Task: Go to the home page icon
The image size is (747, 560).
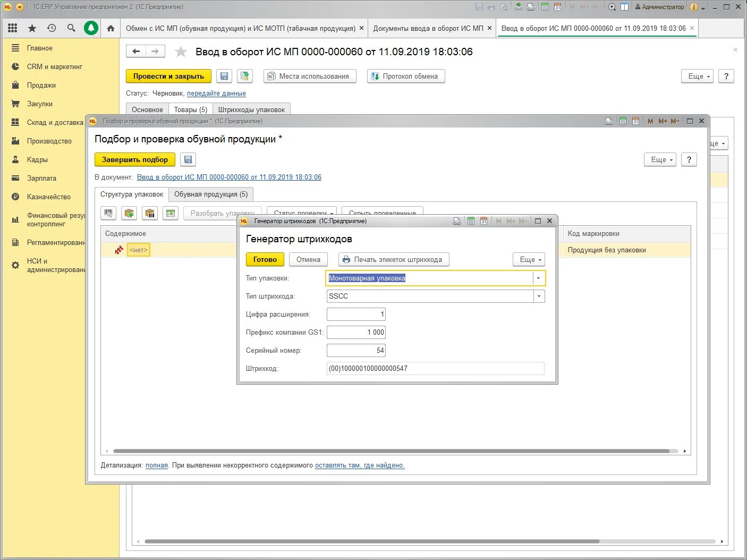Action: [x=111, y=28]
